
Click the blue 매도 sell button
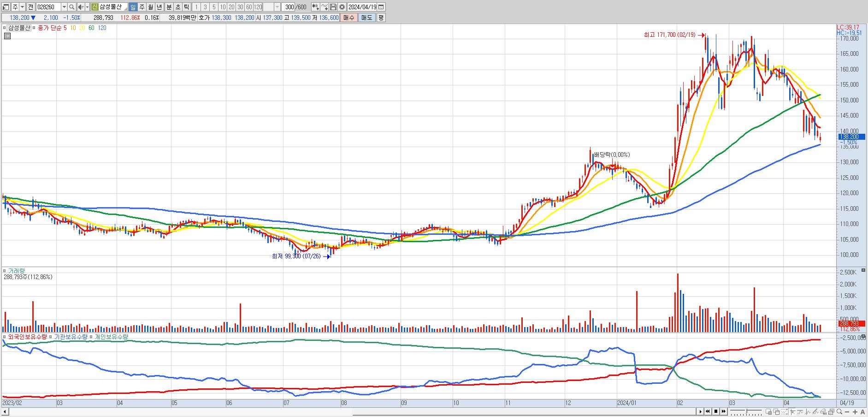[366, 18]
